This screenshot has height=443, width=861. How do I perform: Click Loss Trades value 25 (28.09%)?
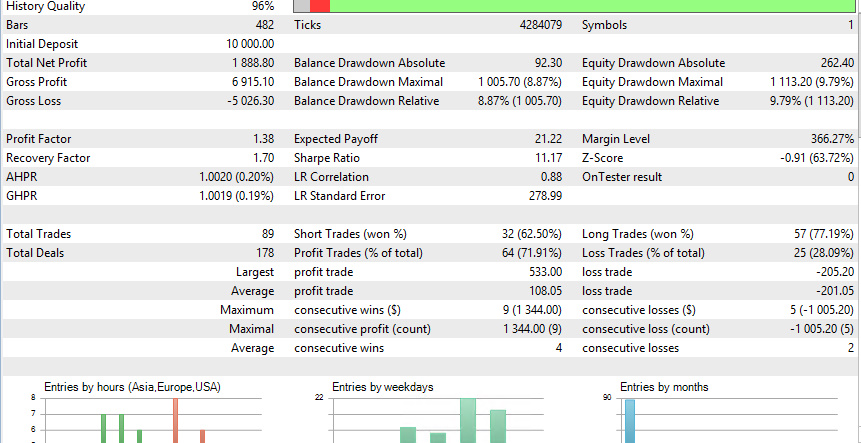click(x=824, y=253)
